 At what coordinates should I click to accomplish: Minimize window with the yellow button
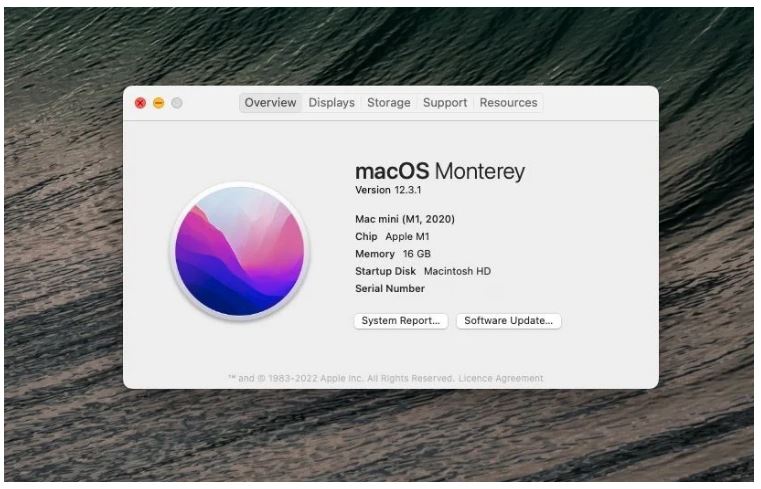pos(159,103)
